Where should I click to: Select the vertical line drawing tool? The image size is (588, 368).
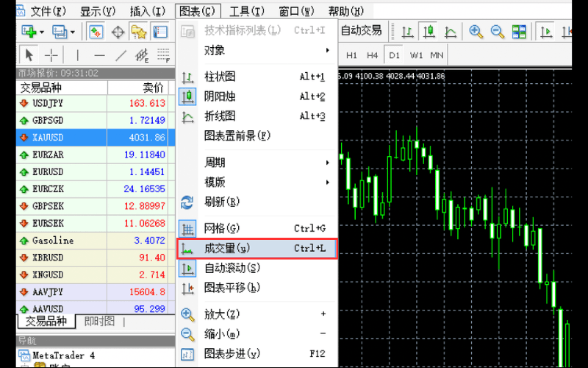(x=77, y=56)
